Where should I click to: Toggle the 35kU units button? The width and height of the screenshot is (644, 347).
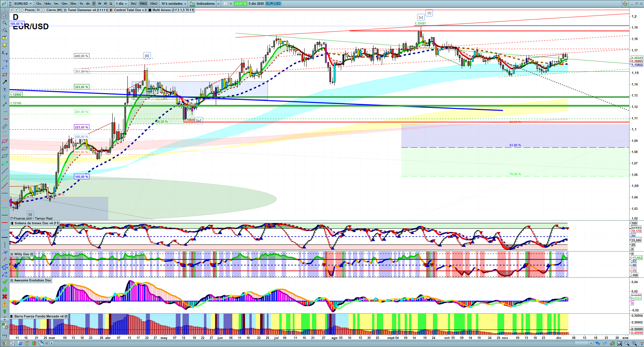[x=153, y=4]
